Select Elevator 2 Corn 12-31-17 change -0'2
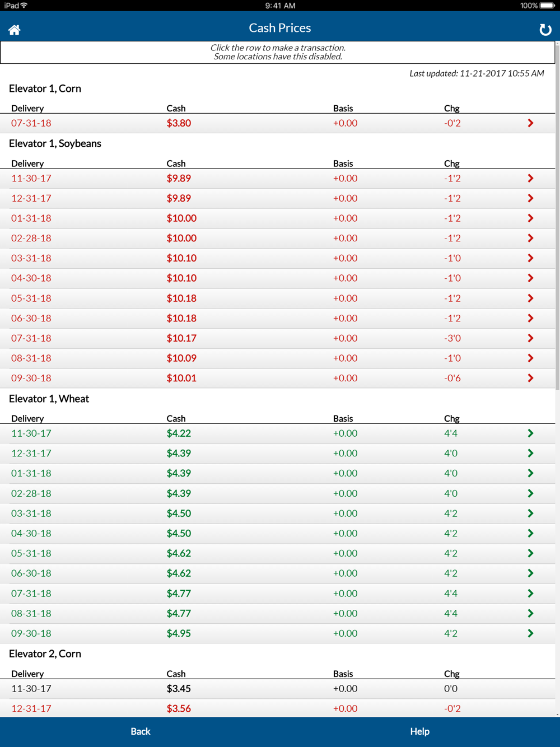 (452, 708)
